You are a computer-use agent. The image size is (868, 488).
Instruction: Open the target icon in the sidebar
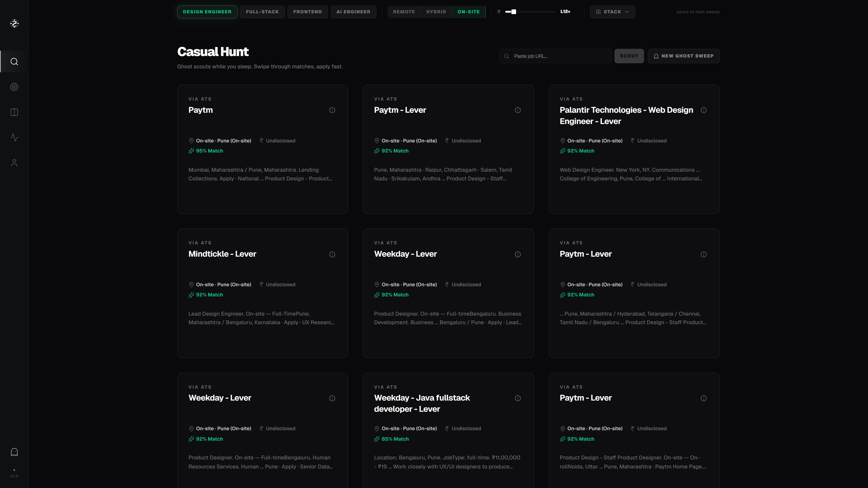coord(14,87)
